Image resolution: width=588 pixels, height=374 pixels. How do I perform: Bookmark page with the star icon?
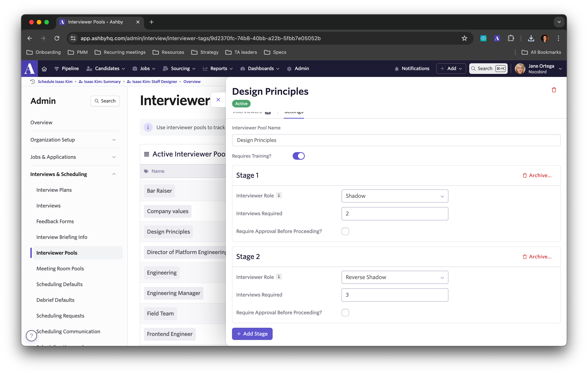(464, 38)
